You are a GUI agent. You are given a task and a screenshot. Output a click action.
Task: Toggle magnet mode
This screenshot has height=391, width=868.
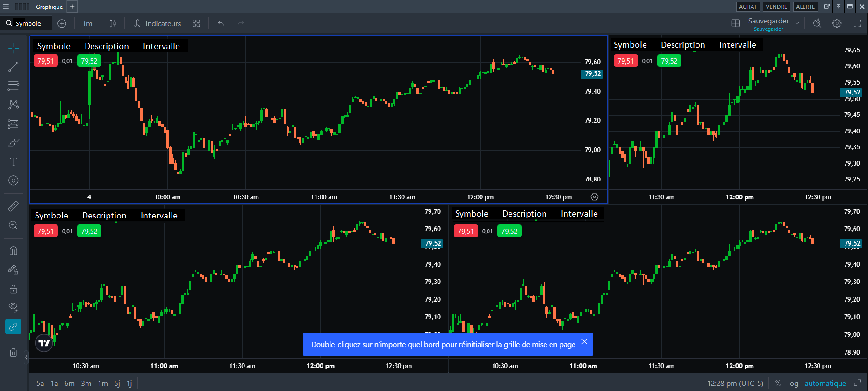(x=14, y=251)
